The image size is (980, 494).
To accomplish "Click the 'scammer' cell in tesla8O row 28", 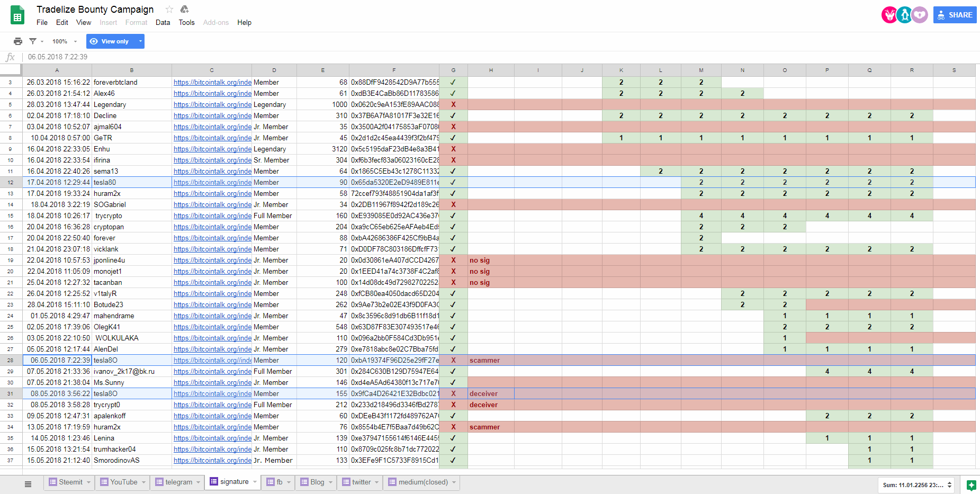I will tap(491, 361).
